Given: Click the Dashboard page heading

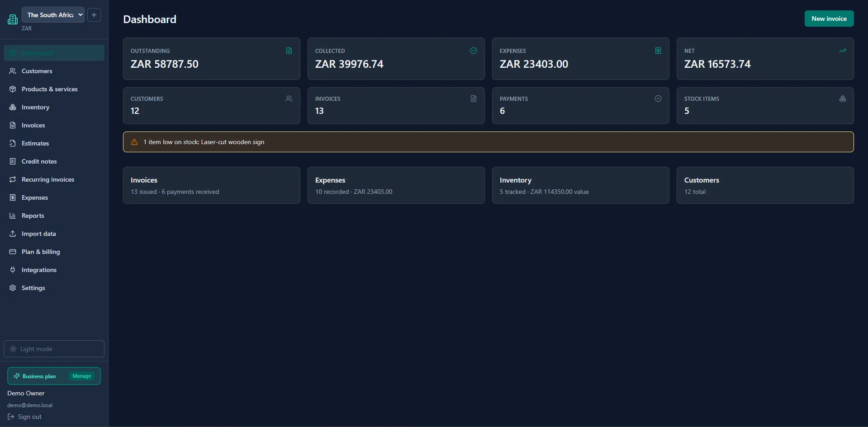Looking at the screenshot, I should pos(150,19).
